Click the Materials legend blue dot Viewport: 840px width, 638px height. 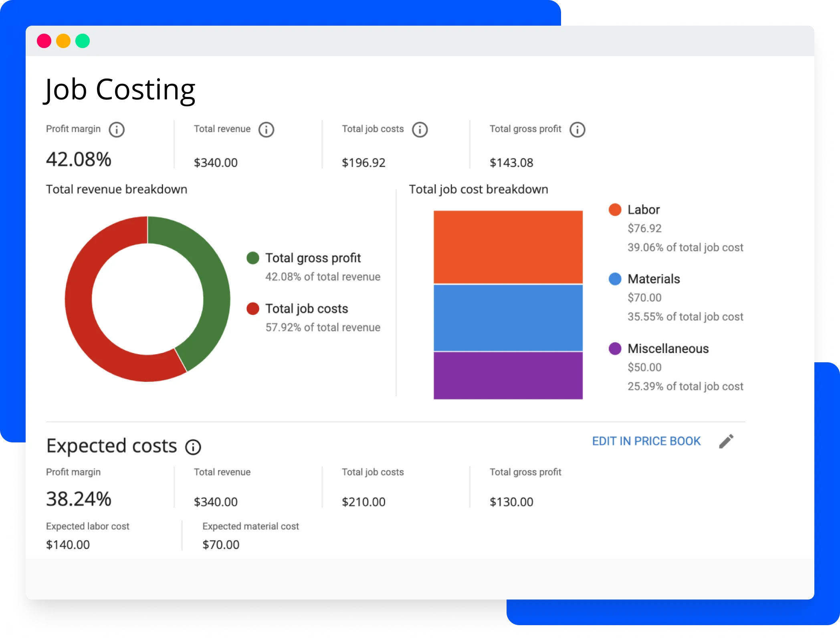click(615, 279)
